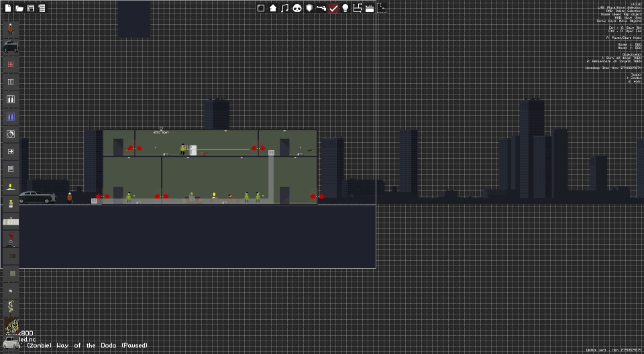Pick the reaper character in palette
This screenshot has width=644, height=354.
pos(11,29)
